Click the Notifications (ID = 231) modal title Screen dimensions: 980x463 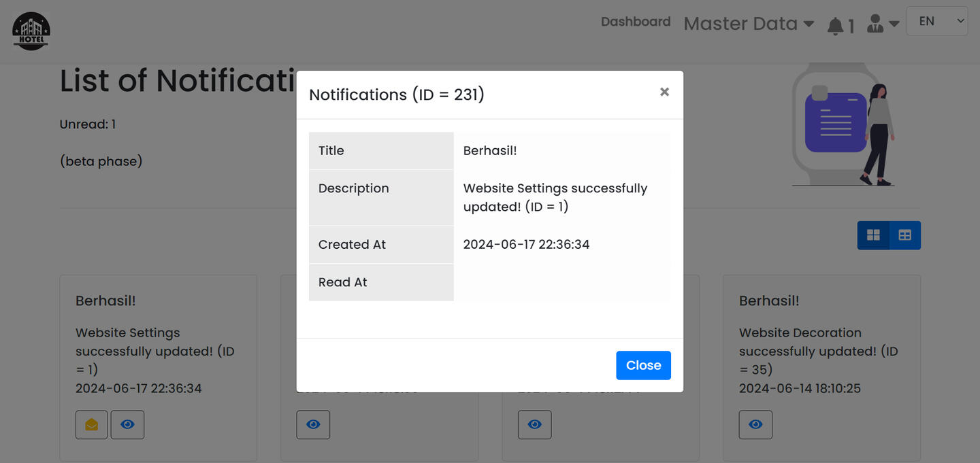click(397, 95)
